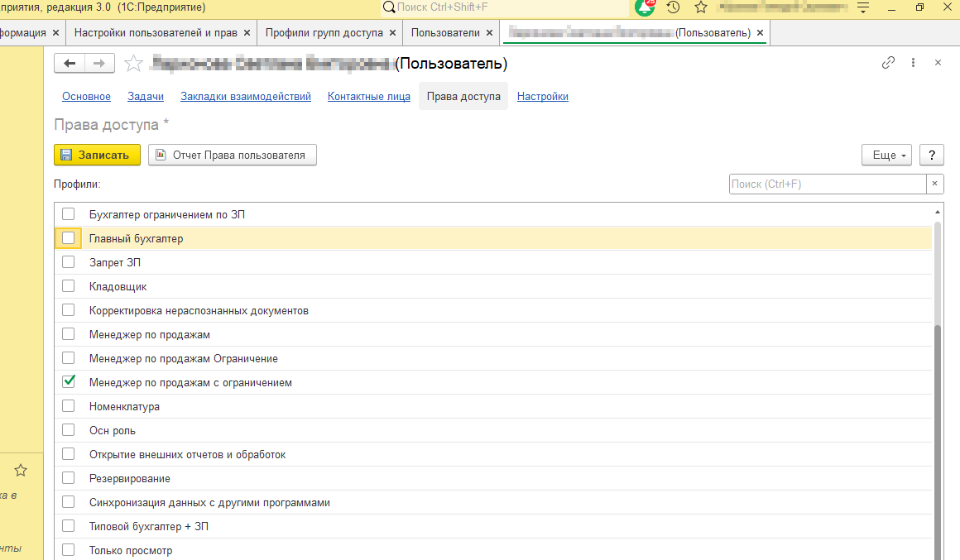Screen dimensions: 960x560
Task: Open the main service menu icon
Action: 863,7
